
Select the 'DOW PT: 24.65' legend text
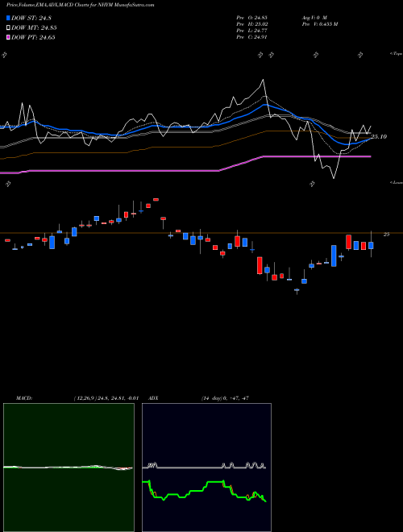point(33,37)
